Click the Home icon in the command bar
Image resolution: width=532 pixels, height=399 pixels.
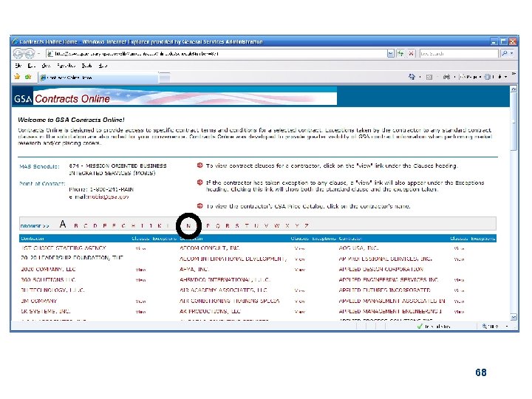(x=412, y=77)
